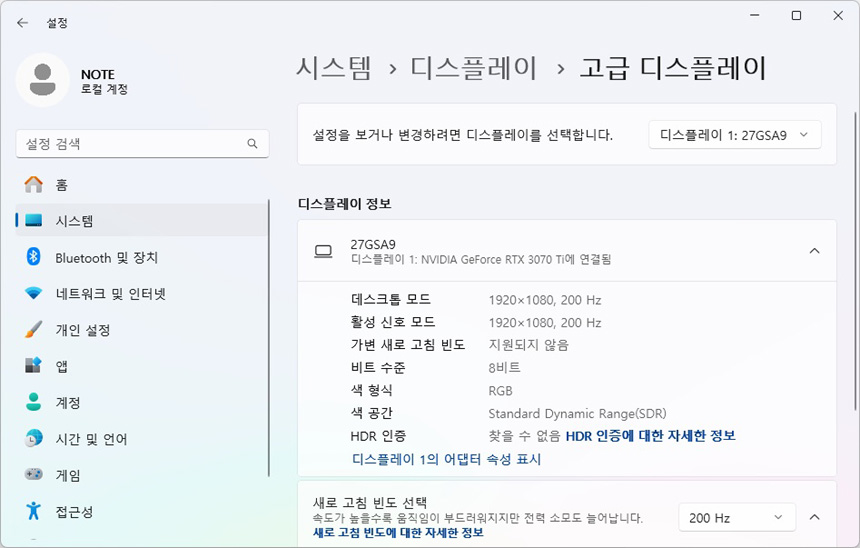The image size is (860, 548).
Task: Click the search magnifier icon
Action: tap(252, 144)
